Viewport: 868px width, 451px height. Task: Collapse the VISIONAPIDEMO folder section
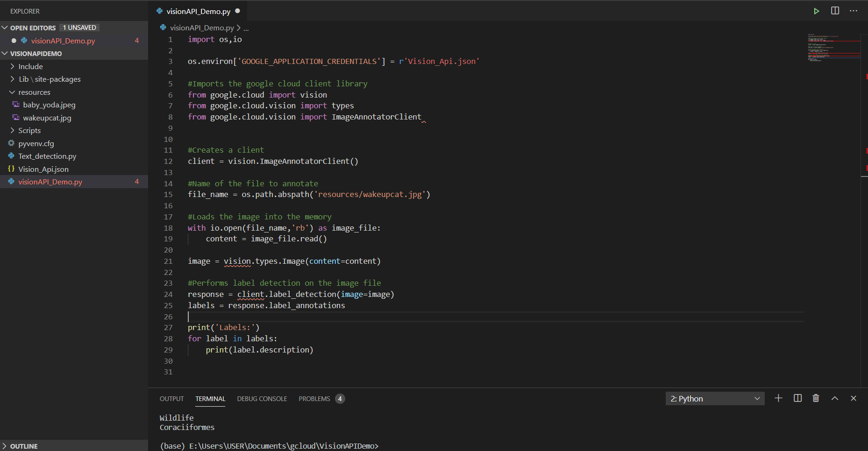pos(5,53)
